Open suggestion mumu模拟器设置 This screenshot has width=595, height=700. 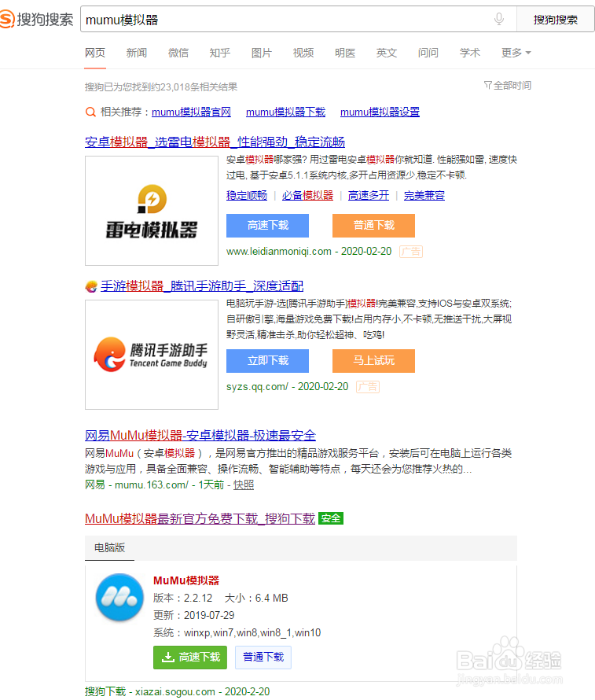pos(380,112)
